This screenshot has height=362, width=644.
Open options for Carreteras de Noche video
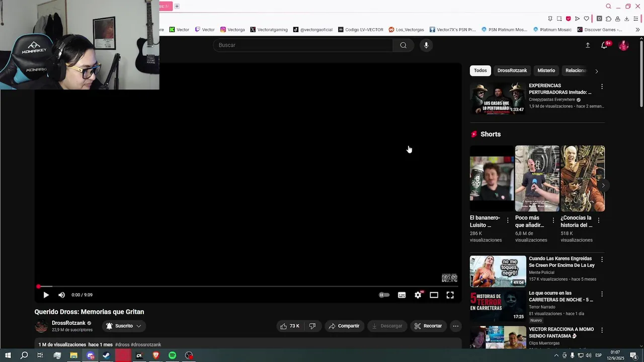[x=602, y=294]
